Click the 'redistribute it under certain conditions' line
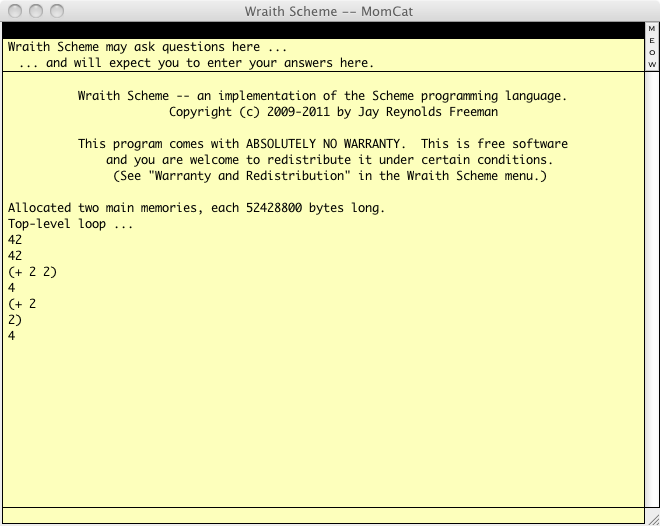Image resolution: width=660 pixels, height=526 pixels. click(329, 160)
